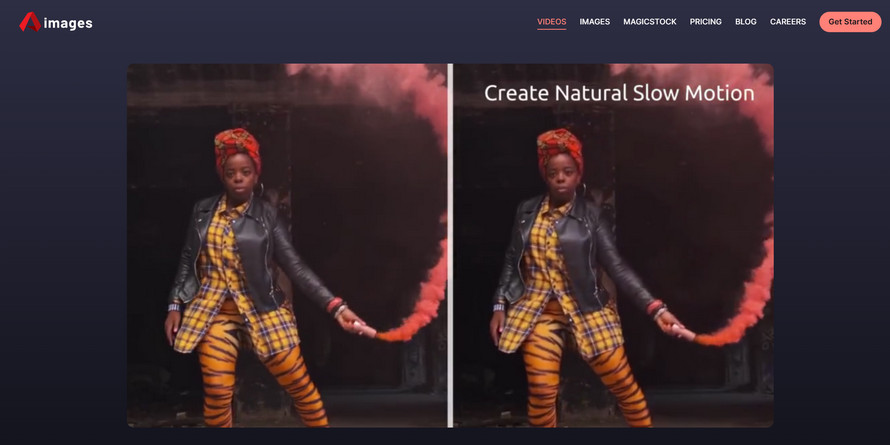890x445 pixels.
Task: Visit the CAREERS page
Action: pos(788,22)
